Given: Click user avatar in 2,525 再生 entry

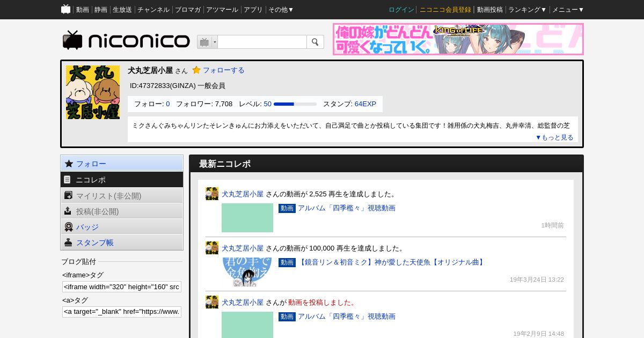Looking at the screenshot, I should [x=212, y=194].
